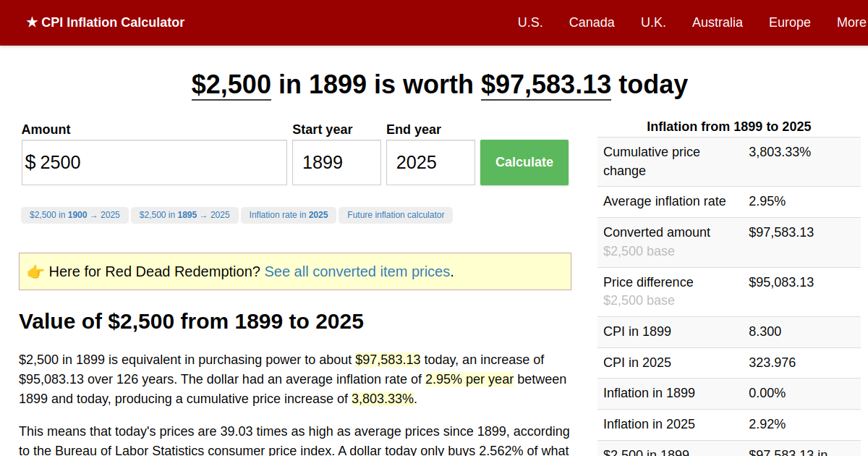Open the Canada inflation page
Image resolution: width=868 pixels, height=456 pixels.
point(592,22)
